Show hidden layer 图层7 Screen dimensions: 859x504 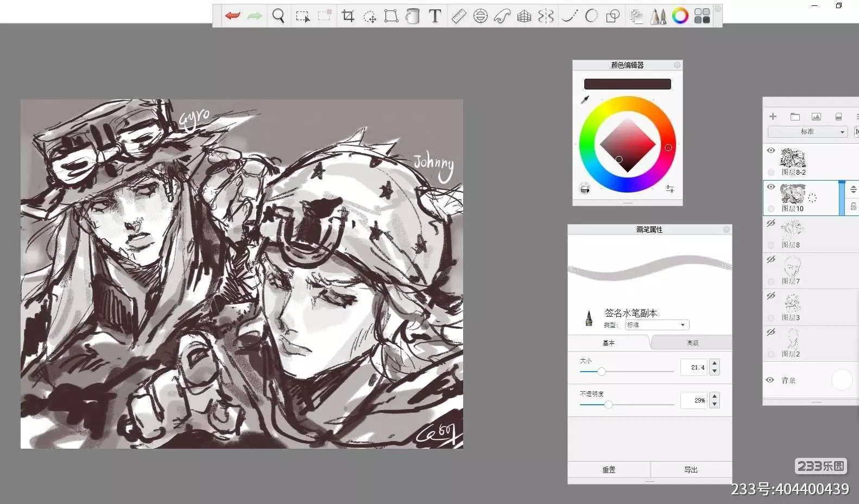point(770,260)
